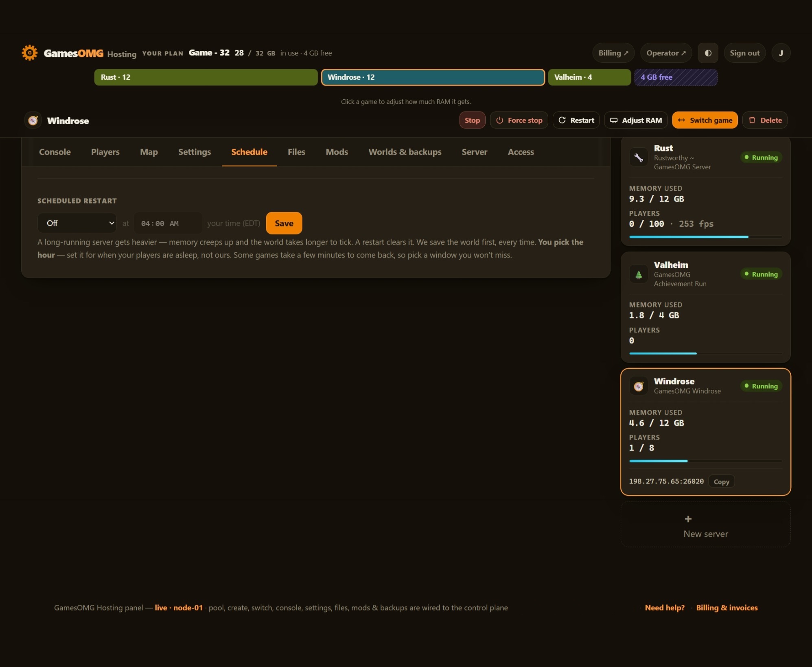Viewport: 812px width, 667px height.
Task: Click the GamesOMG Windrose subtitle
Action: pyautogui.click(x=687, y=391)
